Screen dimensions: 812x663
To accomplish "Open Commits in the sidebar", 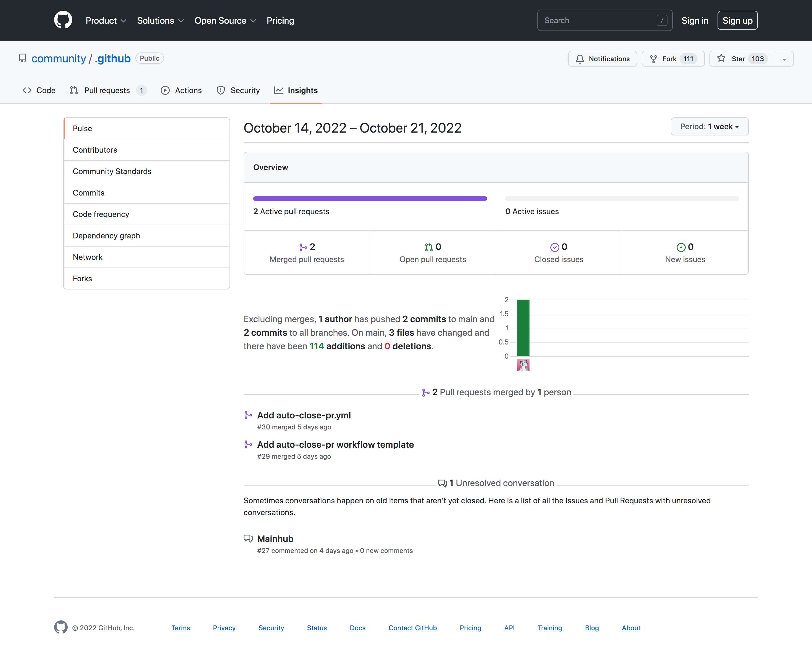I will click(x=147, y=192).
